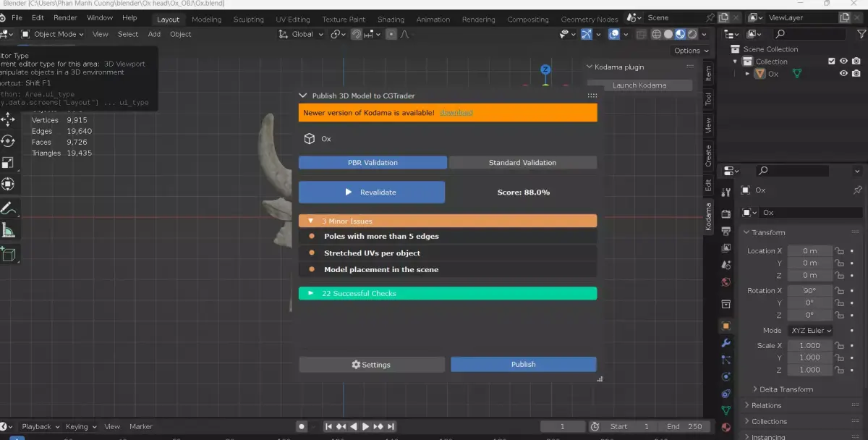The width and height of the screenshot is (868, 440).
Task: Disable Ox in renders camera icon
Action: point(856,74)
